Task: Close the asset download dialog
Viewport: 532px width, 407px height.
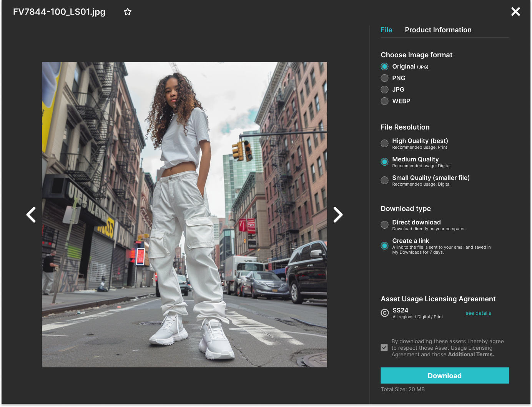Action: [515, 12]
